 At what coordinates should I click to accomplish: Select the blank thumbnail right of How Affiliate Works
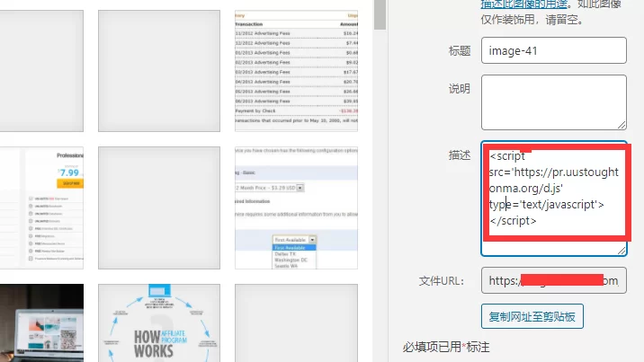296,323
